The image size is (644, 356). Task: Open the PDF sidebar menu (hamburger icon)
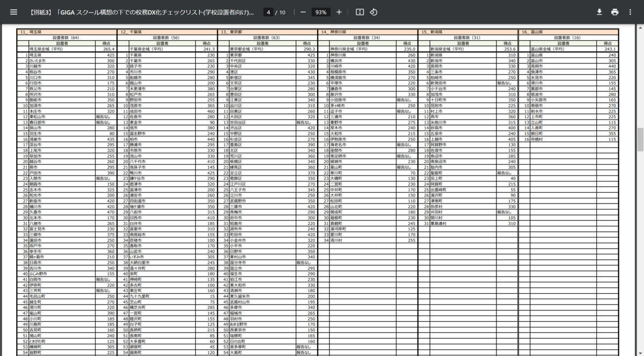coord(13,12)
